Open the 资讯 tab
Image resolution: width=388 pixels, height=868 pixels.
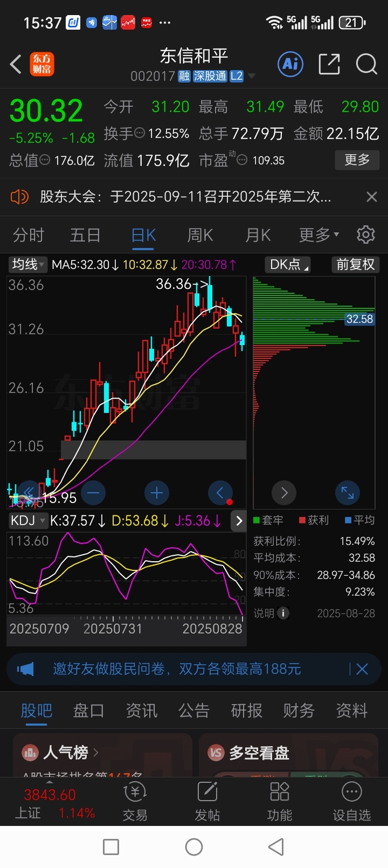[142, 711]
